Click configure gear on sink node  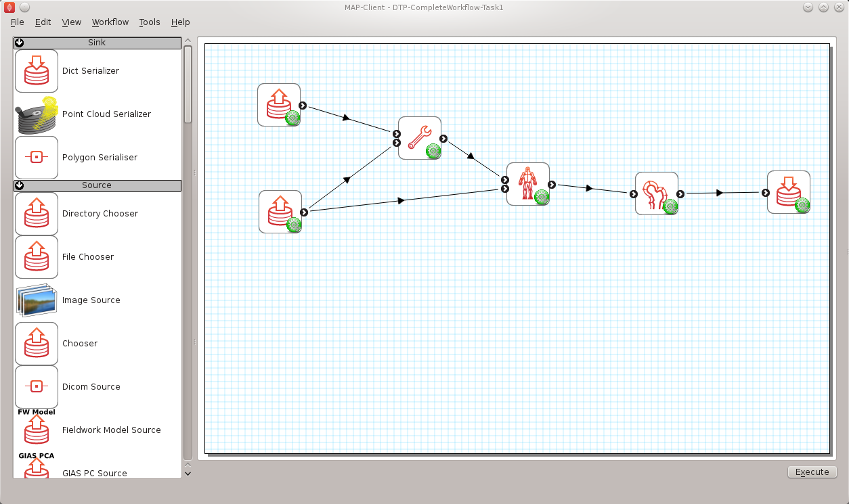(x=802, y=206)
